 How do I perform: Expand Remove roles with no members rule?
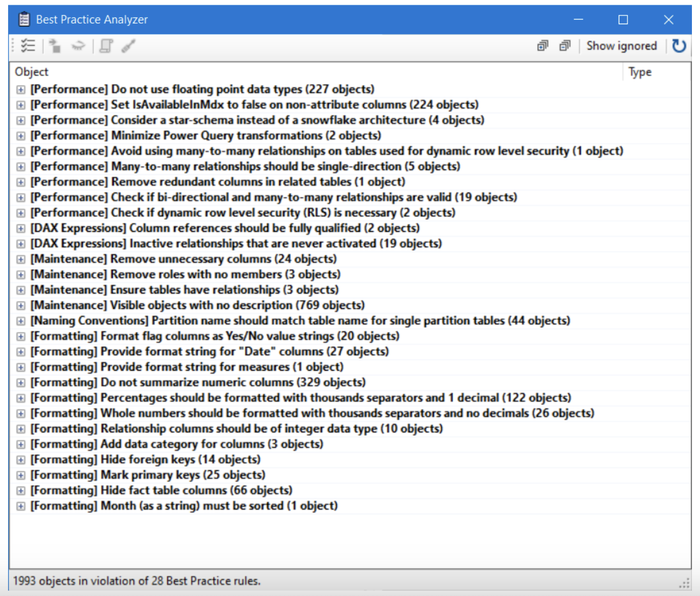[x=21, y=275]
